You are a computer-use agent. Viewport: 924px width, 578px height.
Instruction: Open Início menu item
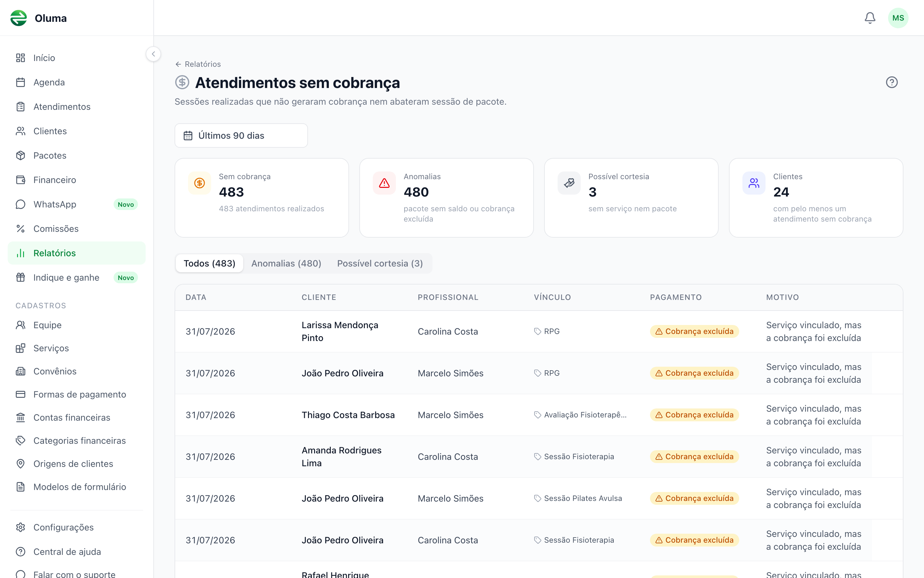click(x=76, y=58)
